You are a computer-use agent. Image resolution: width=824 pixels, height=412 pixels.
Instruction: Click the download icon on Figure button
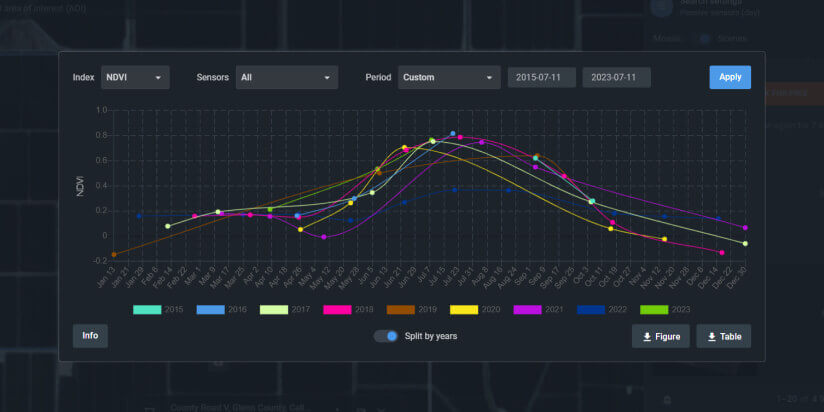click(x=647, y=336)
